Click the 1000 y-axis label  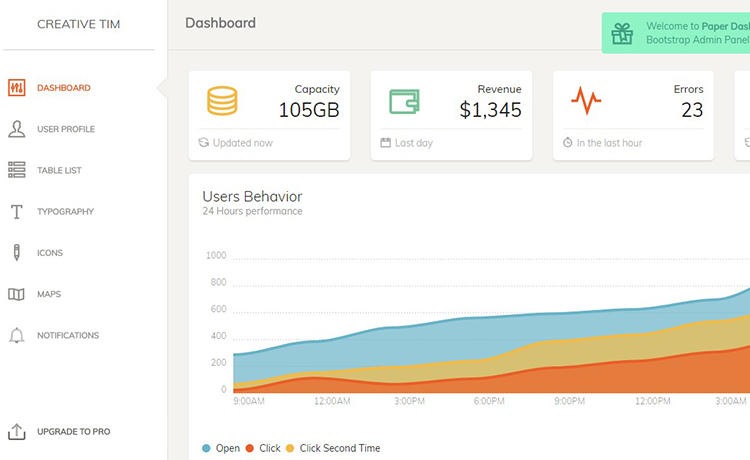[x=216, y=255]
